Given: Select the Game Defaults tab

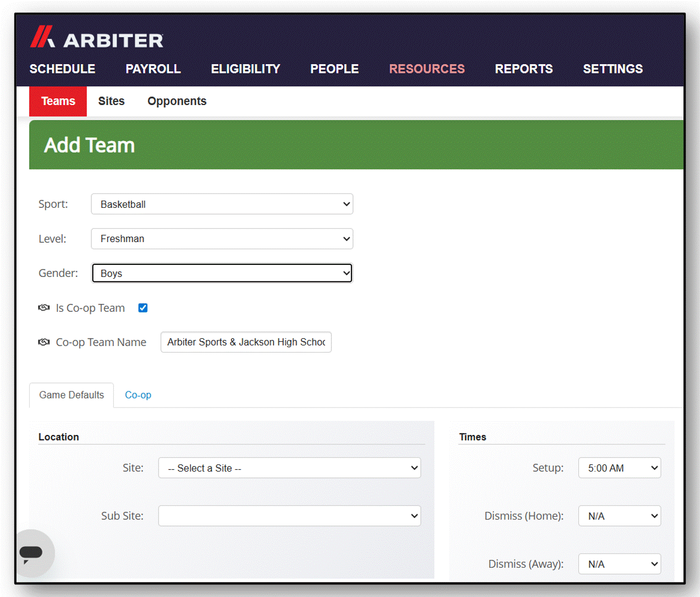Looking at the screenshot, I should pos(71,395).
